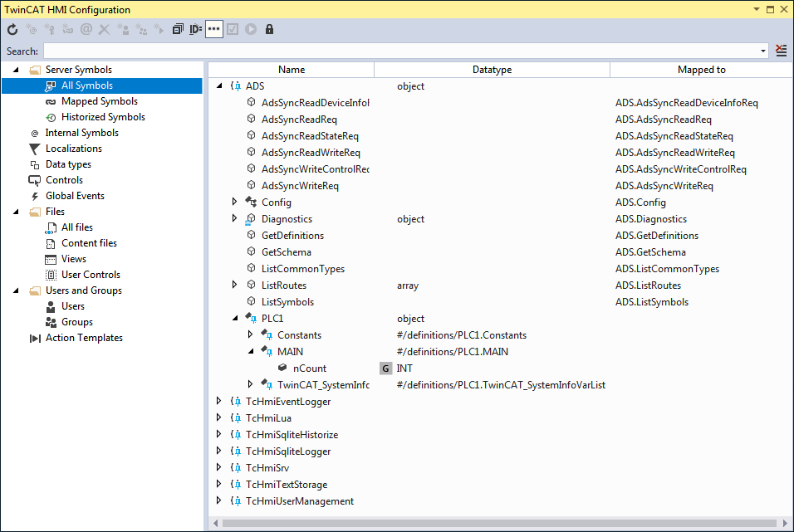The width and height of the screenshot is (794, 532).
Task: Select All Symbols in the navigation tree
Action: [102, 85]
